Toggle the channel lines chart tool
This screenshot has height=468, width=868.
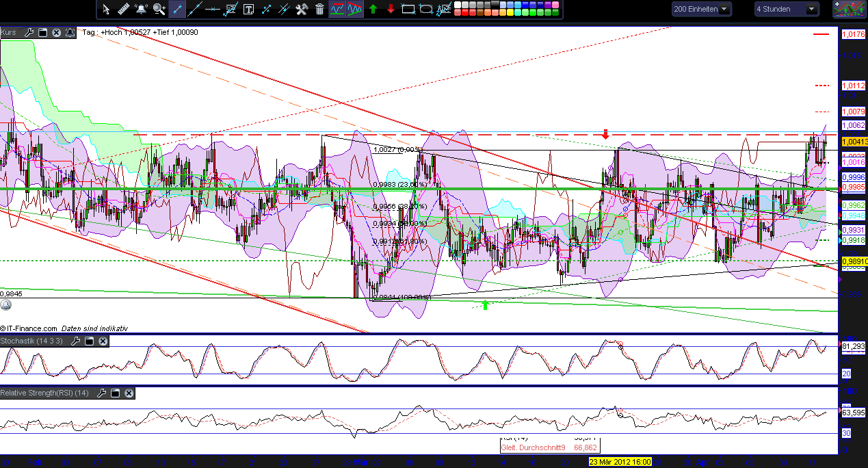click(337, 9)
